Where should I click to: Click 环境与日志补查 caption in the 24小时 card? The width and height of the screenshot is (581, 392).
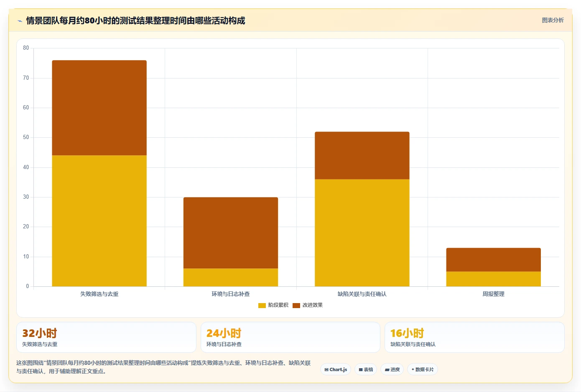pyautogui.click(x=224, y=344)
